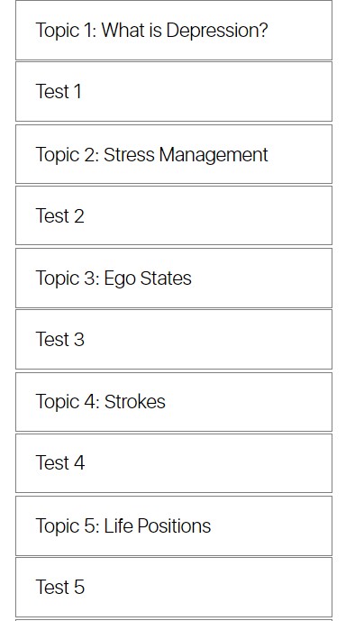Open the Test 2 row
Image resolution: width=364 pixels, height=621 pixels.
(x=174, y=215)
